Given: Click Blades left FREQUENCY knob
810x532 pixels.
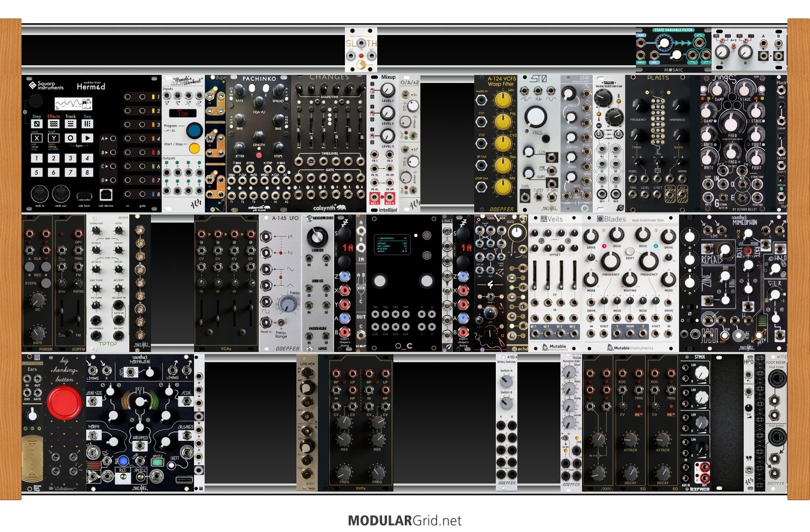Looking at the screenshot, I should click(x=610, y=261).
